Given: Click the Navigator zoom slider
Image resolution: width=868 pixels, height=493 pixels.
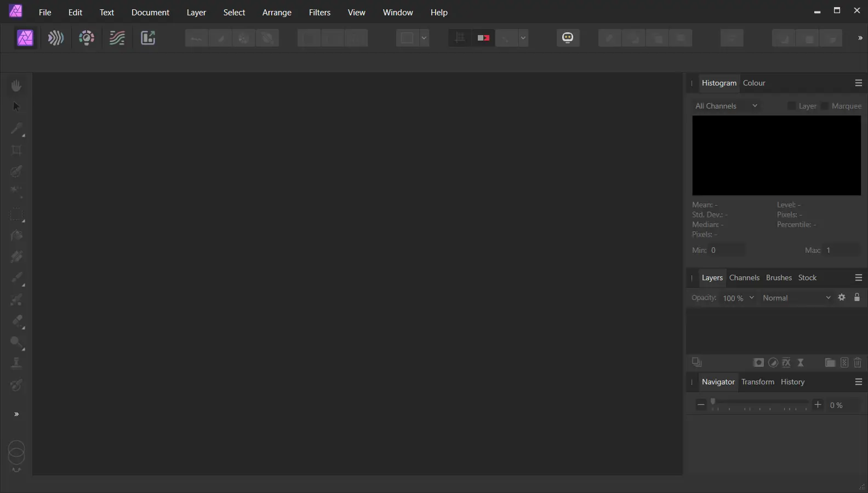Looking at the screenshot, I should pyautogui.click(x=759, y=405).
